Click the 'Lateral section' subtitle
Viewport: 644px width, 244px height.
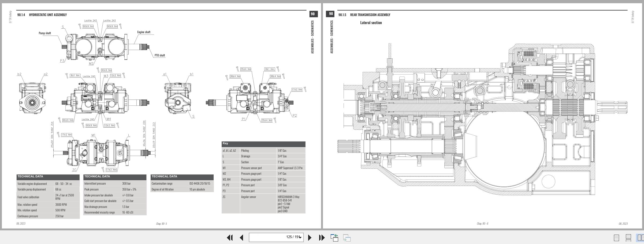tap(371, 23)
